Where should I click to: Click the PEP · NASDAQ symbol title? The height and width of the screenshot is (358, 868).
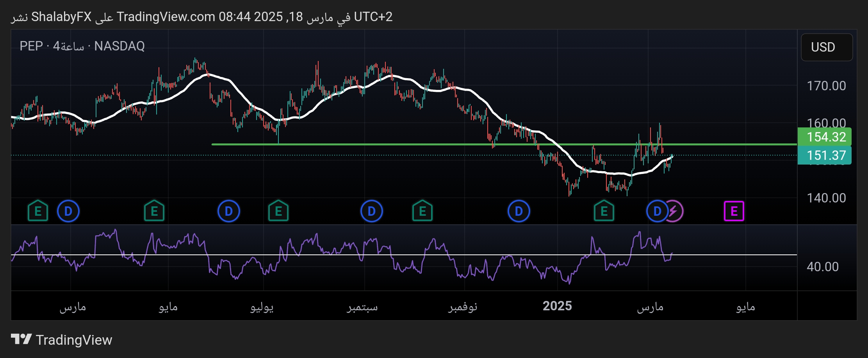tap(82, 46)
